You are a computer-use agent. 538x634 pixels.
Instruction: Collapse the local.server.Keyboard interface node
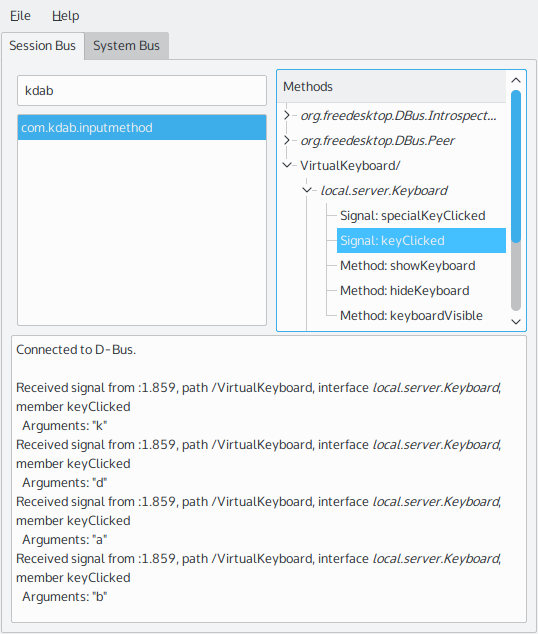click(307, 190)
